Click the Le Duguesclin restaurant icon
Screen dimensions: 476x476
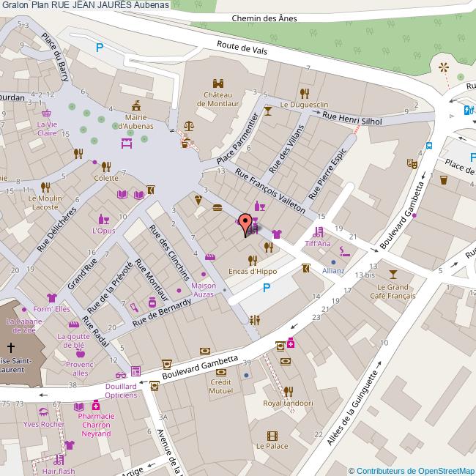click(x=305, y=93)
